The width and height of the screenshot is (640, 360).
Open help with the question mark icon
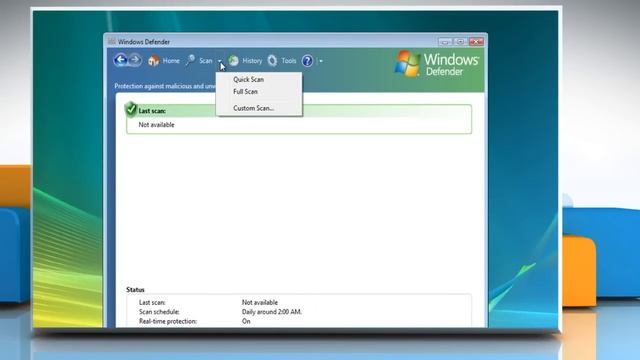coord(307,61)
